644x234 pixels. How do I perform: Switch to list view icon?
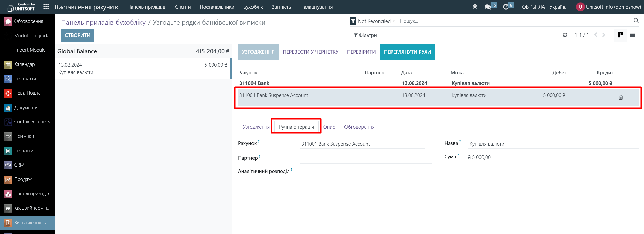pos(632,35)
